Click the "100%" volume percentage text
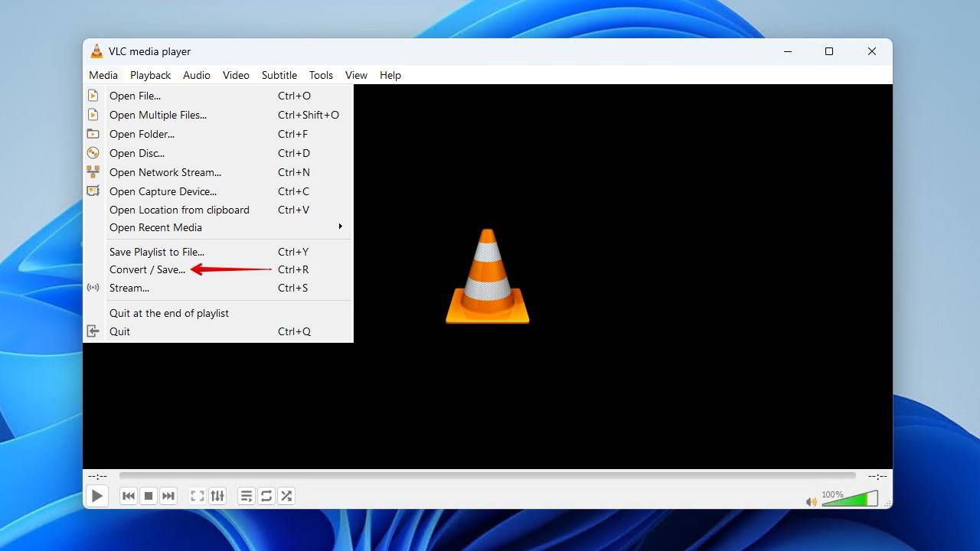Screen dimensions: 980x551 pos(832,494)
